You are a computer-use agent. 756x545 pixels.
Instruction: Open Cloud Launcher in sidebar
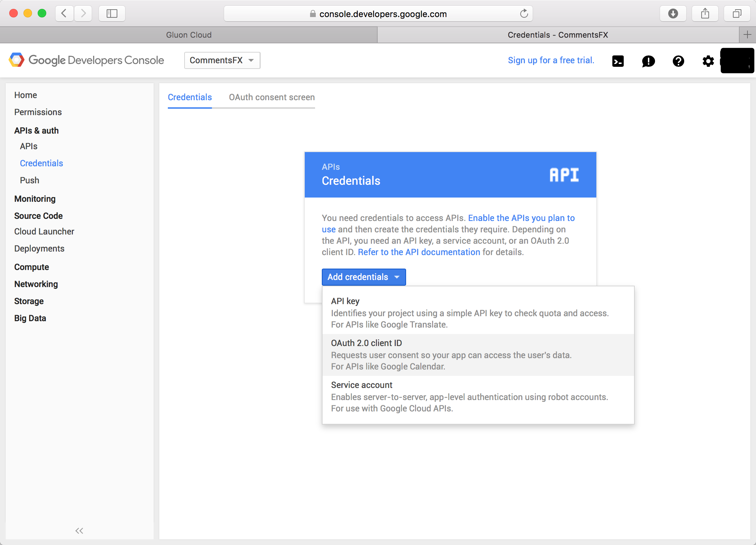[44, 232]
